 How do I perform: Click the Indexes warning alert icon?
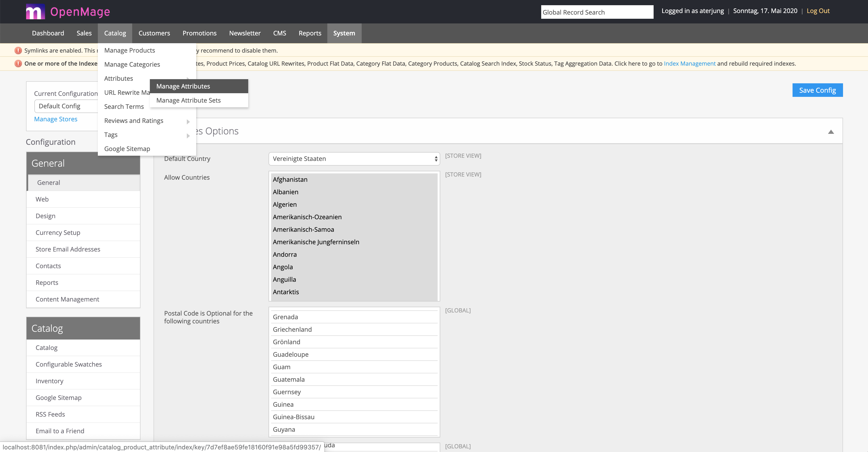(18, 63)
